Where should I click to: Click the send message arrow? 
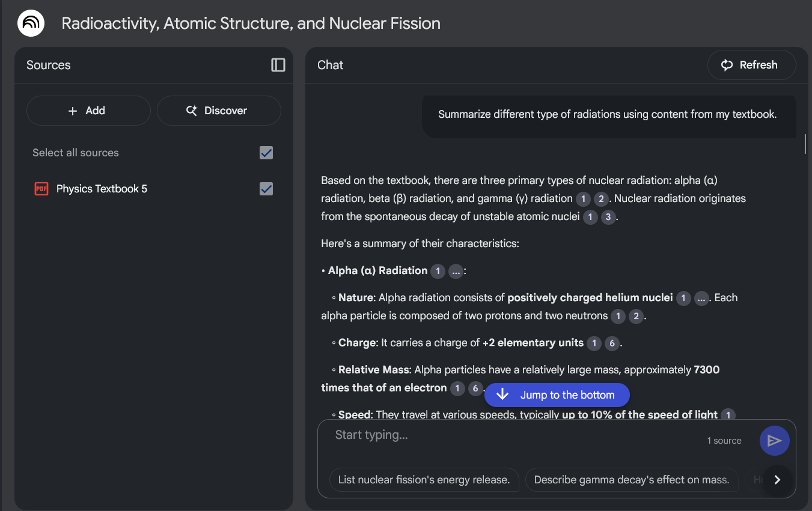[774, 441]
